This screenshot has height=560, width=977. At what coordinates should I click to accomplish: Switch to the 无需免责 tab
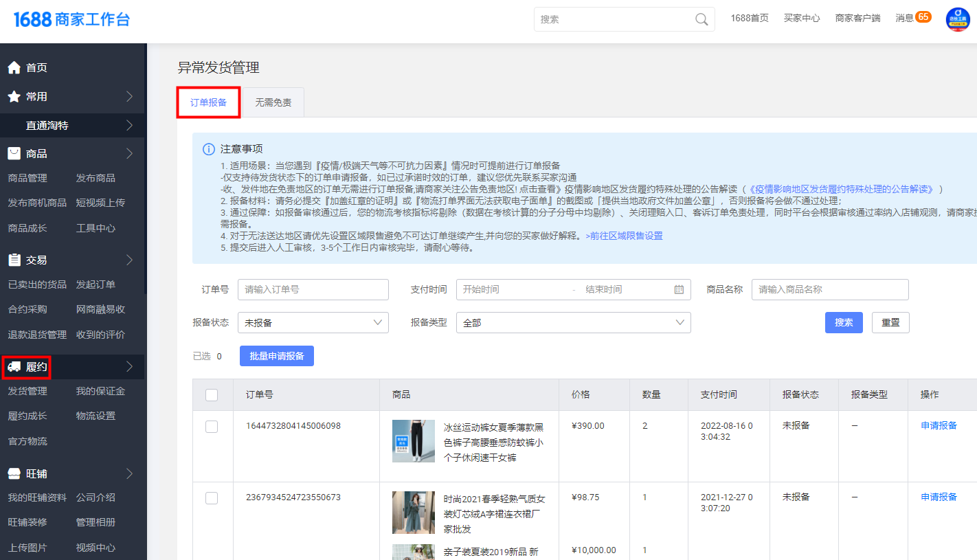click(x=273, y=102)
